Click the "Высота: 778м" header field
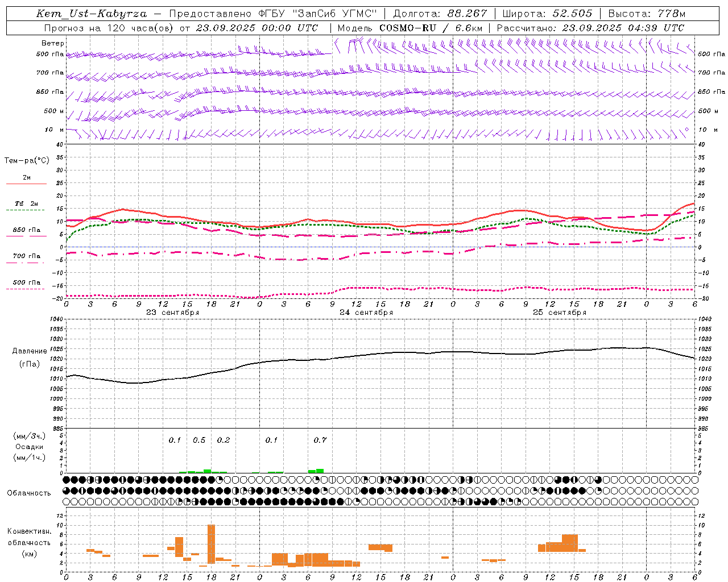Image resolution: width=728 pixels, height=582 pixels. click(x=647, y=14)
